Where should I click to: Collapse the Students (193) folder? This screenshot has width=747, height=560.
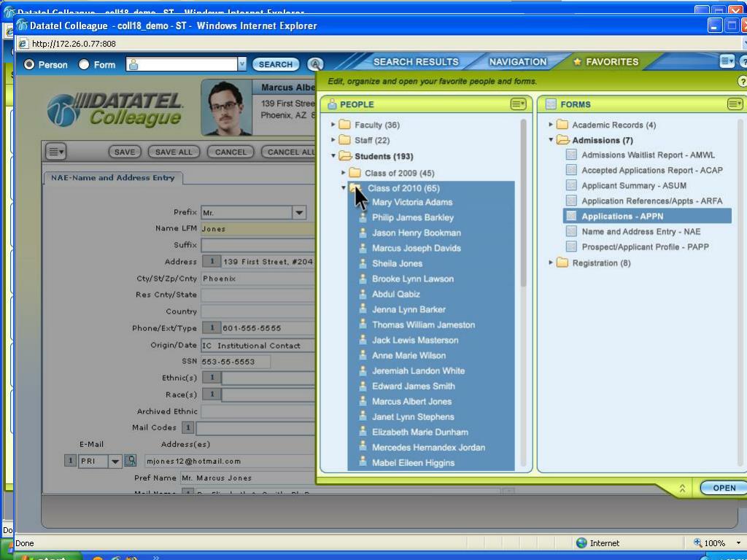[x=333, y=156]
